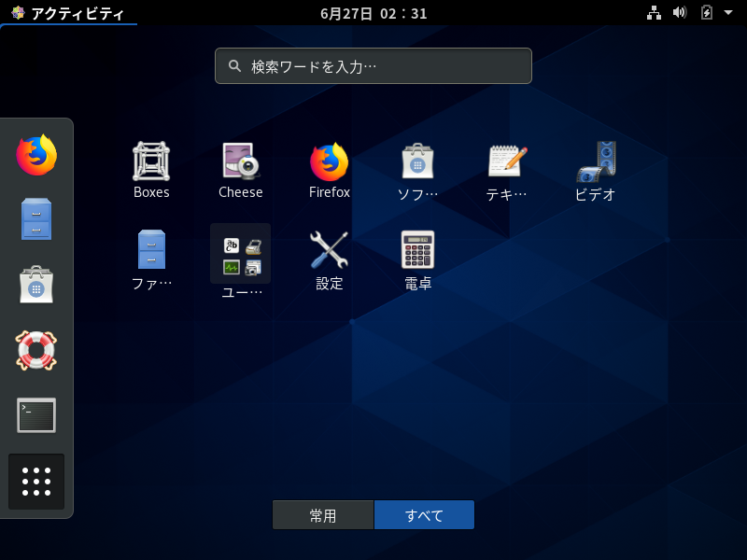Screen dimensions: 747x560
Task: Open the Help lifesaver icon in the dock
Action: tap(35, 350)
